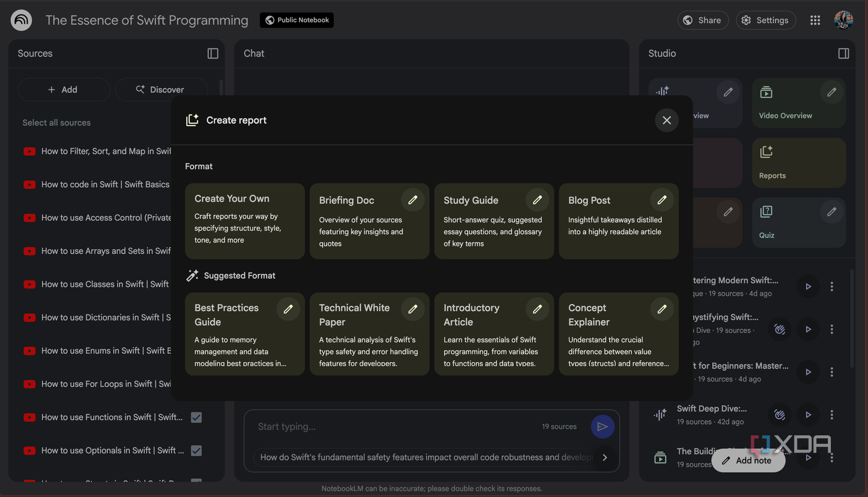
Task: Edit the Briefing Doc format
Action: (413, 200)
